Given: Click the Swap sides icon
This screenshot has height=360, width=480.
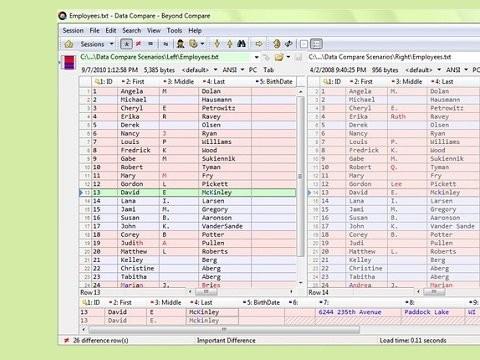Looking at the screenshot, I should click(289, 44).
